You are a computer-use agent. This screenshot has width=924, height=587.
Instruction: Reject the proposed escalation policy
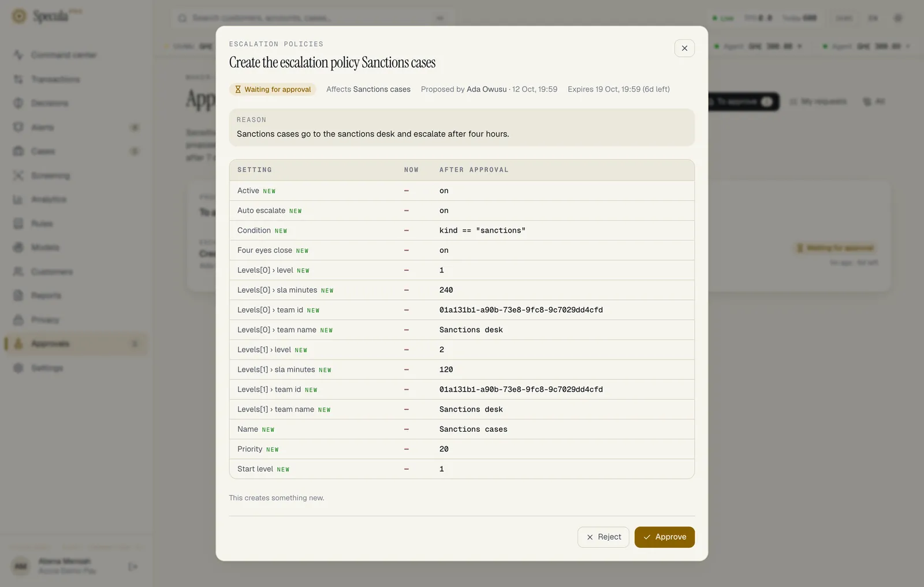603,537
